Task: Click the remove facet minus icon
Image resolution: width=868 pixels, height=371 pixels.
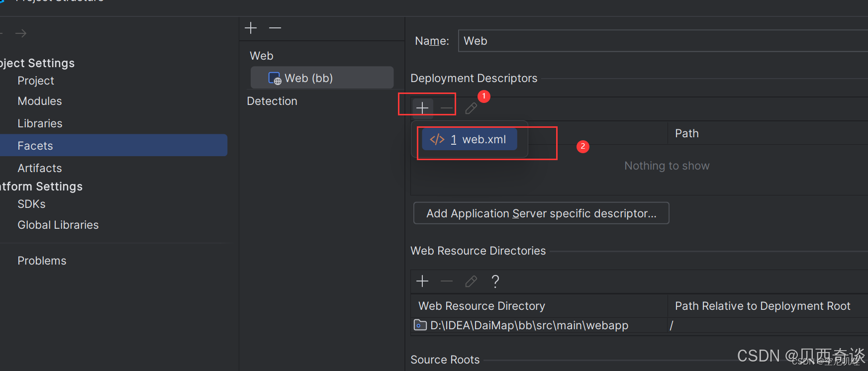Action: point(275,28)
